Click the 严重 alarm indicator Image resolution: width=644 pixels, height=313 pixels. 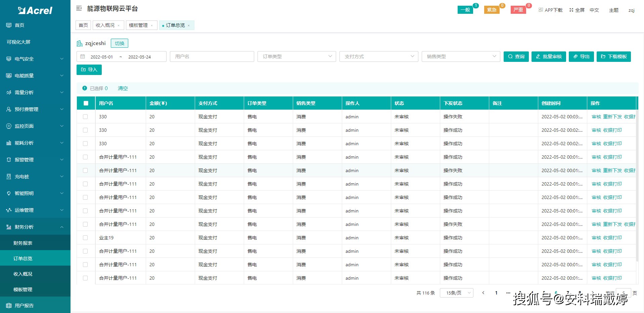click(518, 10)
